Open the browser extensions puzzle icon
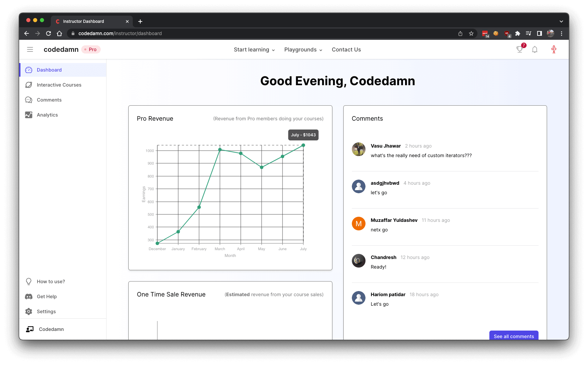 [518, 33]
